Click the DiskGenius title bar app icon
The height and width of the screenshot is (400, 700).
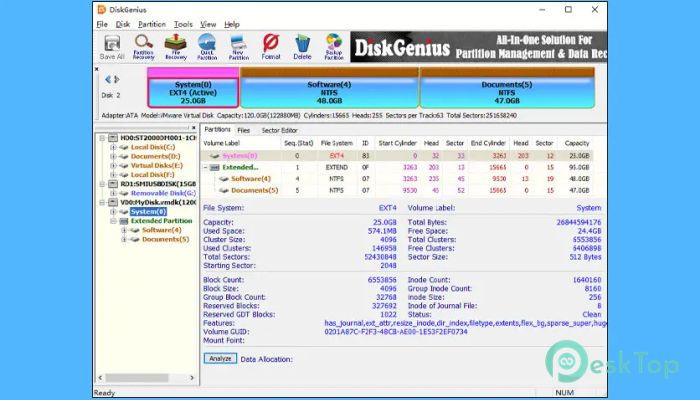coord(102,9)
